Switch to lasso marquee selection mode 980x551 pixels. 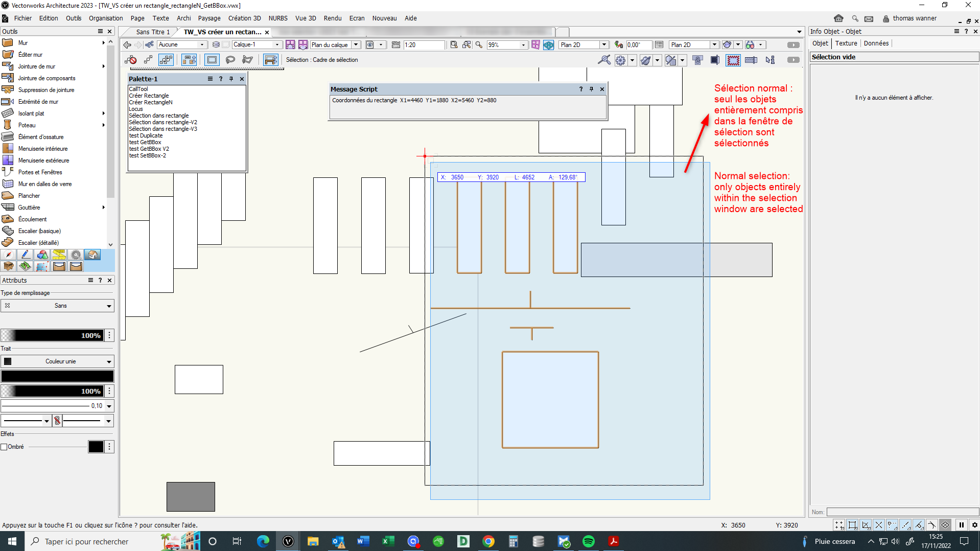coord(230,60)
